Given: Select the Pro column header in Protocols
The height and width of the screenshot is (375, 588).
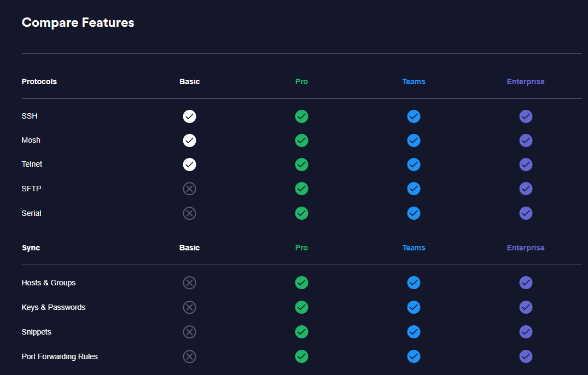Looking at the screenshot, I should [301, 81].
